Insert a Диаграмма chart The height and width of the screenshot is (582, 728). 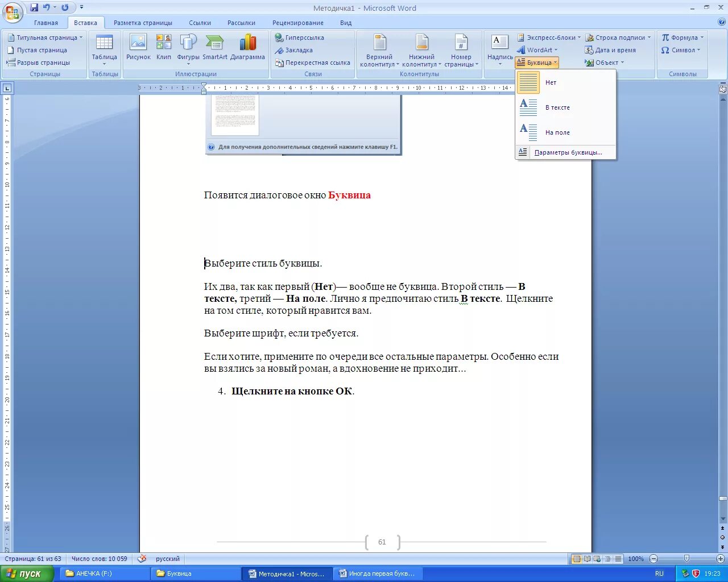click(247, 48)
